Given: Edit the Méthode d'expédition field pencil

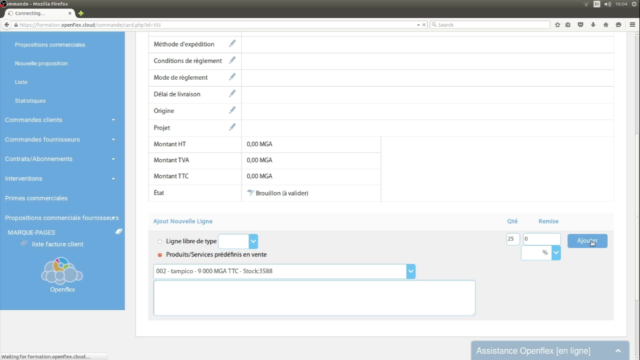Looking at the screenshot, I should pyautogui.click(x=232, y=44).
